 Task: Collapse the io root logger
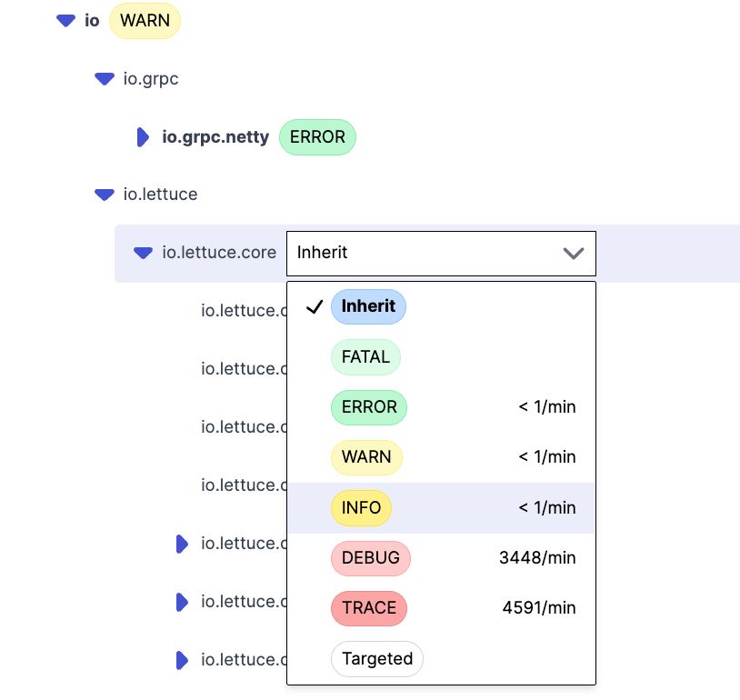tap(64, 20)
